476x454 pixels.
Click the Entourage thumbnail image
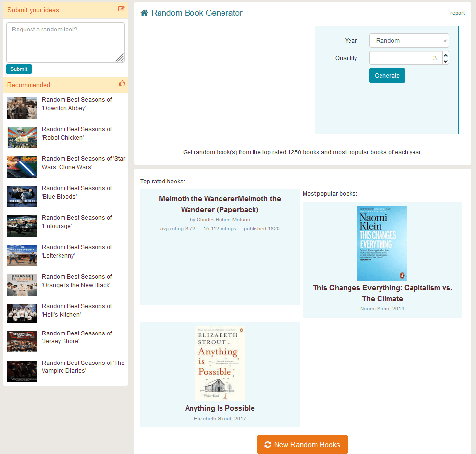click(x=23, y=226)
